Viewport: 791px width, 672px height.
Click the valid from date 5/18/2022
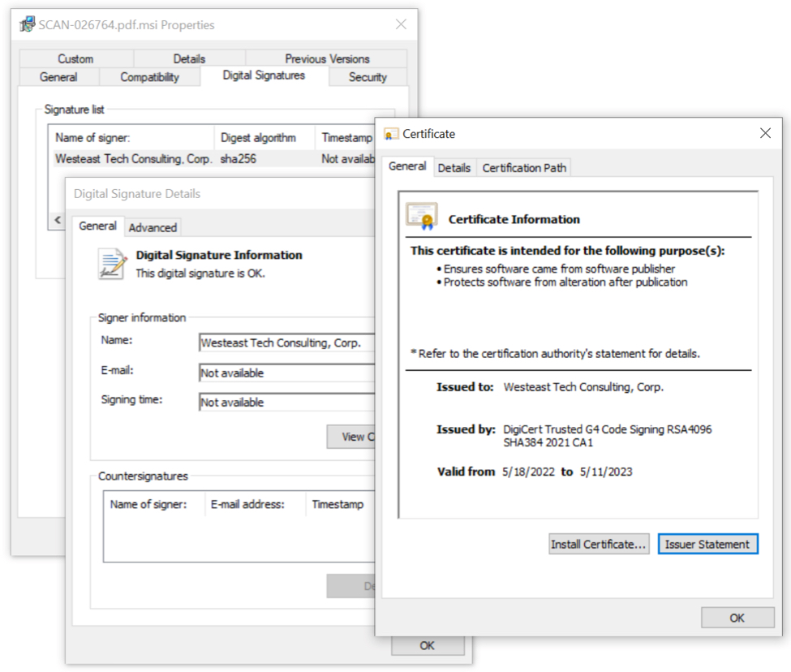[528, 472]
